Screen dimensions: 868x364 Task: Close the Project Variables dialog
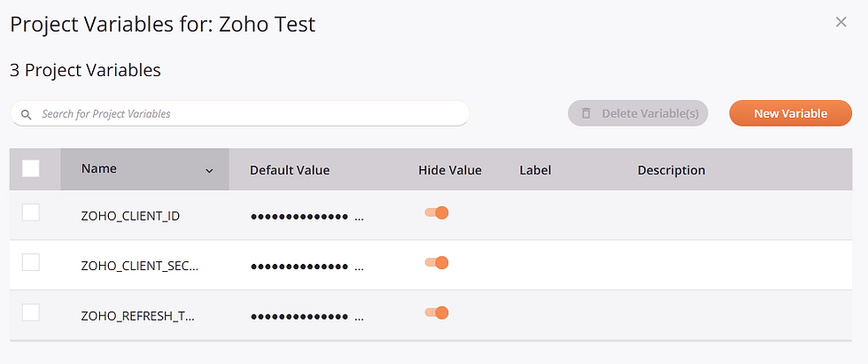[841, 22]
